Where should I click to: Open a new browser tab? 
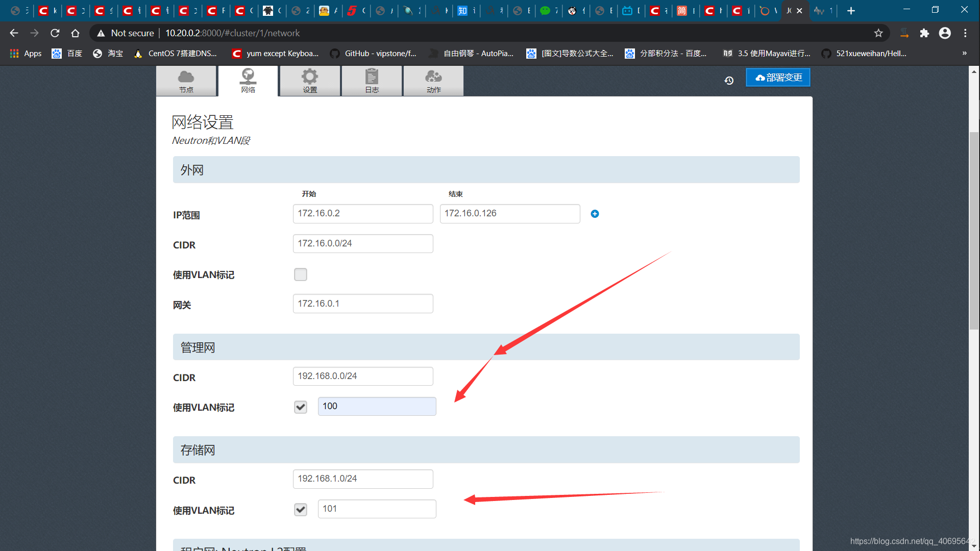(x=851, y=11)
